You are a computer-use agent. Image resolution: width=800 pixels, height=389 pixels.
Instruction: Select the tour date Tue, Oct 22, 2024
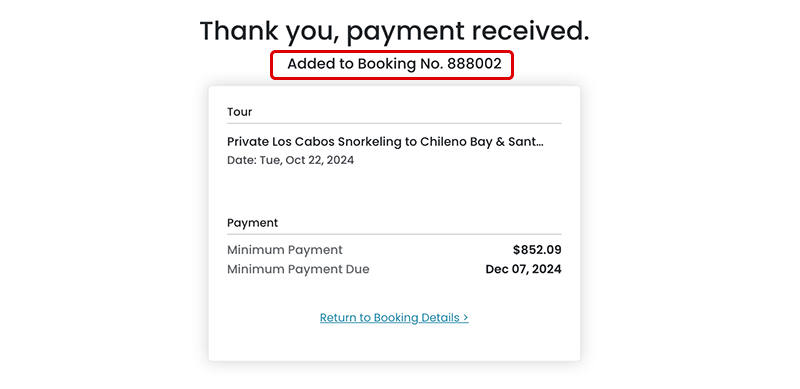307,160
